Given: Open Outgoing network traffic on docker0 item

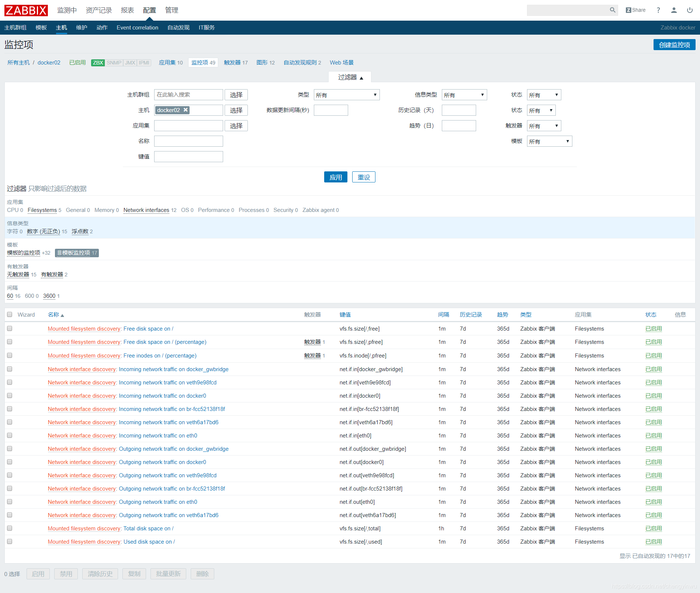Looking at the screenshot, I should click(x=162, y=462).
